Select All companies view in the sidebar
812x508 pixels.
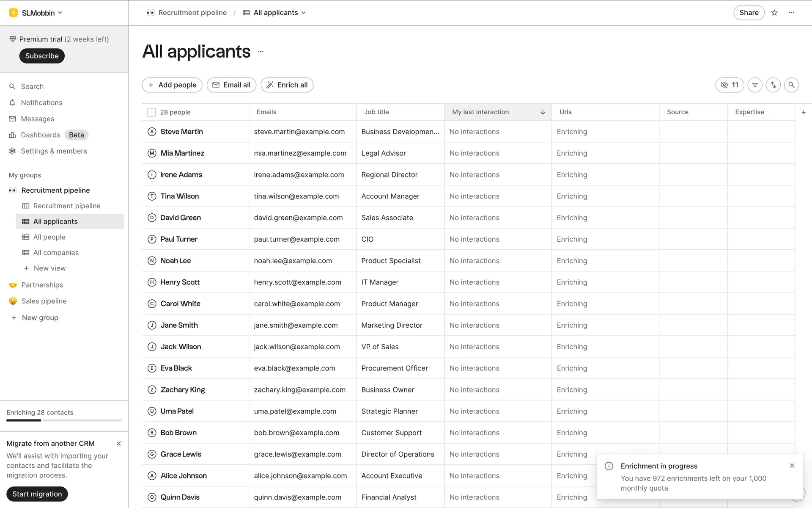click(x=56, y=253)
